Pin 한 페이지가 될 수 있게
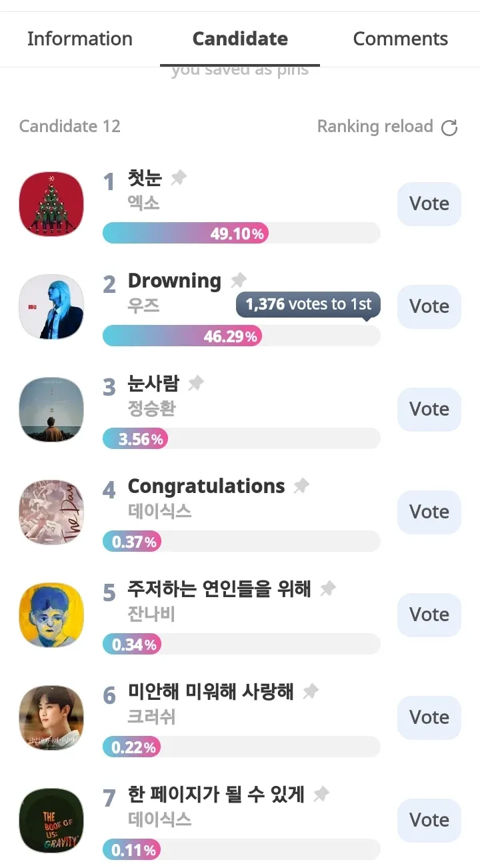Viewport: 480px width, 868px height. click(321, 794)
